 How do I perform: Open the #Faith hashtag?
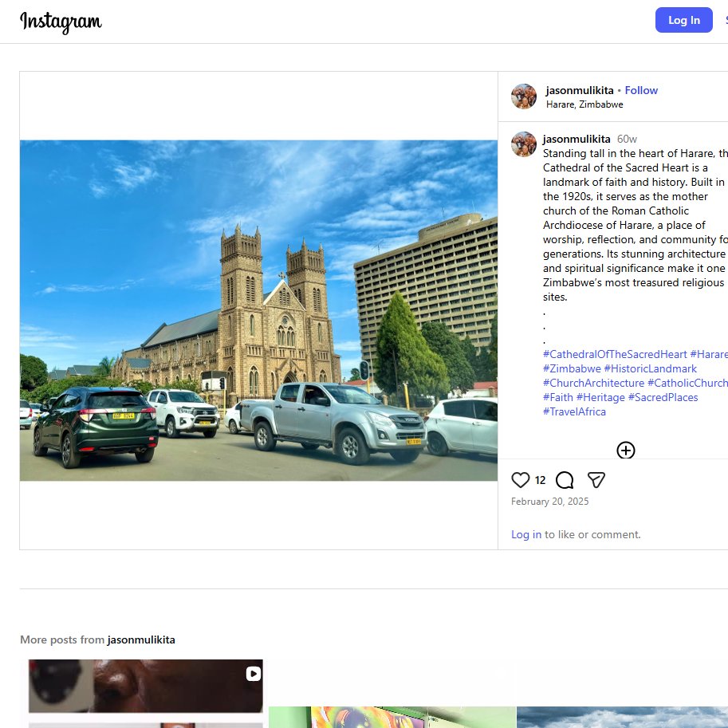tap(557, 397)
